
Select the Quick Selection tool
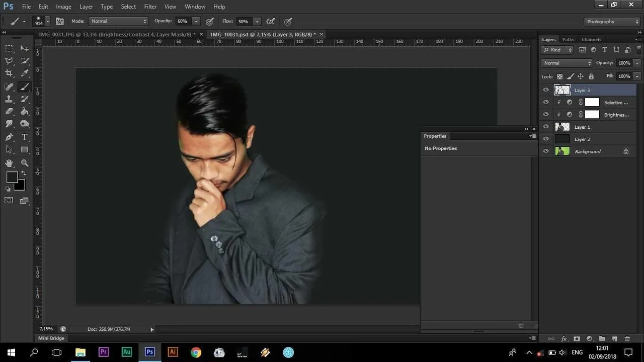pyautogui.click(x=25, y=61)
